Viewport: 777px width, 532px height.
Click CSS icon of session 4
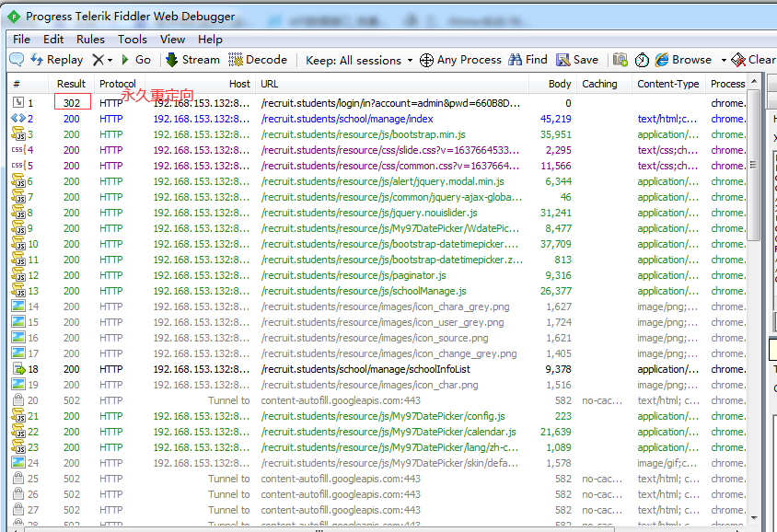(x=18, y=150)
